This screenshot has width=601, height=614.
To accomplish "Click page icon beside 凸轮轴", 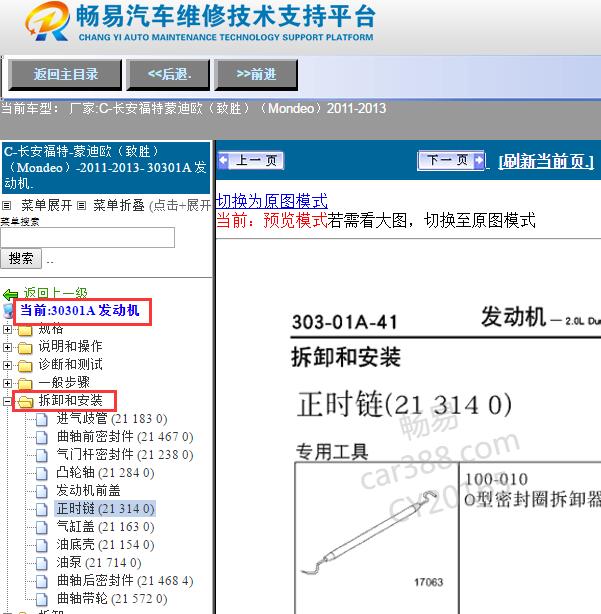I will coord(42,473).
